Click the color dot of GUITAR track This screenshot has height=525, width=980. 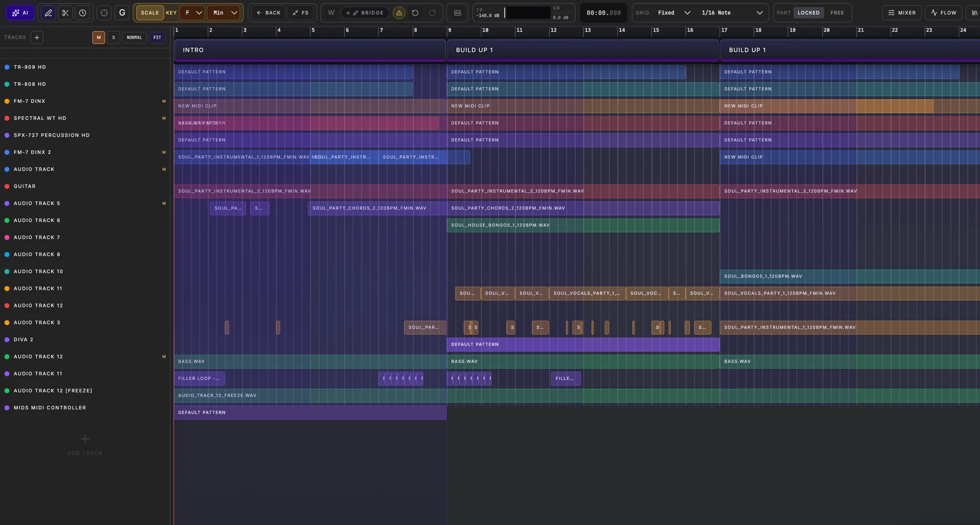click(x=7, y=186)
